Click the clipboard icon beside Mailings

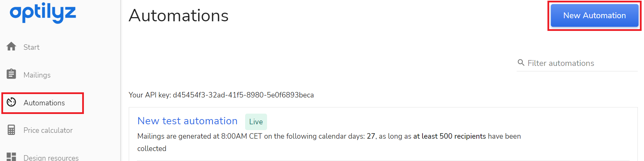[x=11, y=74]
